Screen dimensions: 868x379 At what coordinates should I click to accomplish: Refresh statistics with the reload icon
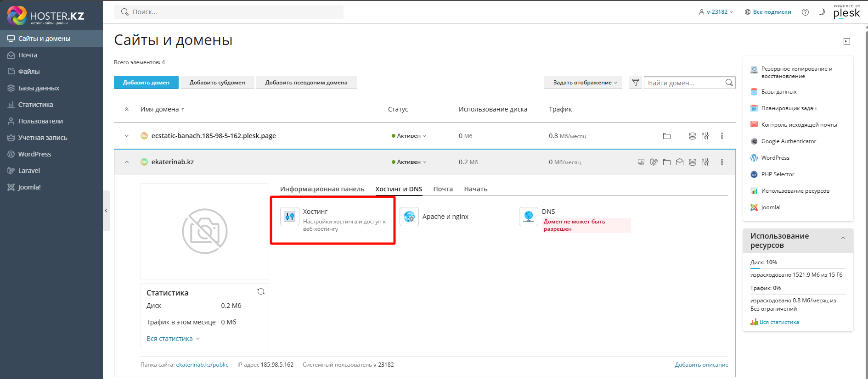click(x=261, y=292)
